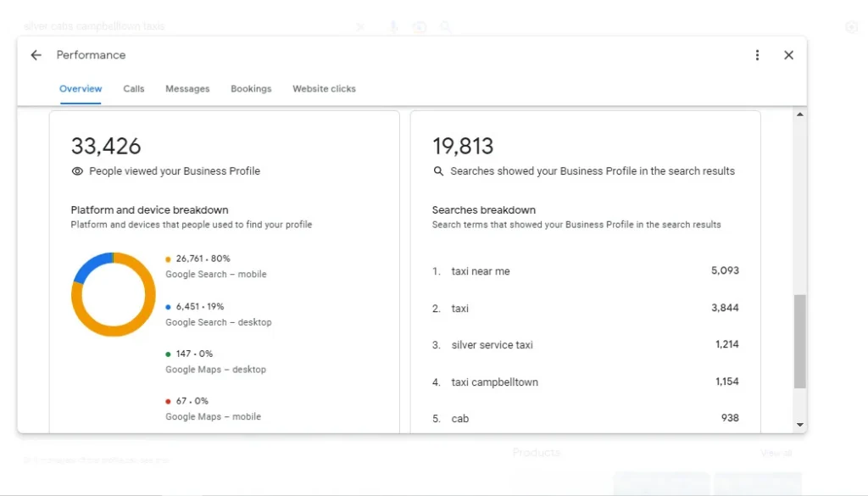Image resolution: width=868 pixels, height=496 pixels.
Task: Click the '67 · 0%' value
Action: tap(192, 401)
